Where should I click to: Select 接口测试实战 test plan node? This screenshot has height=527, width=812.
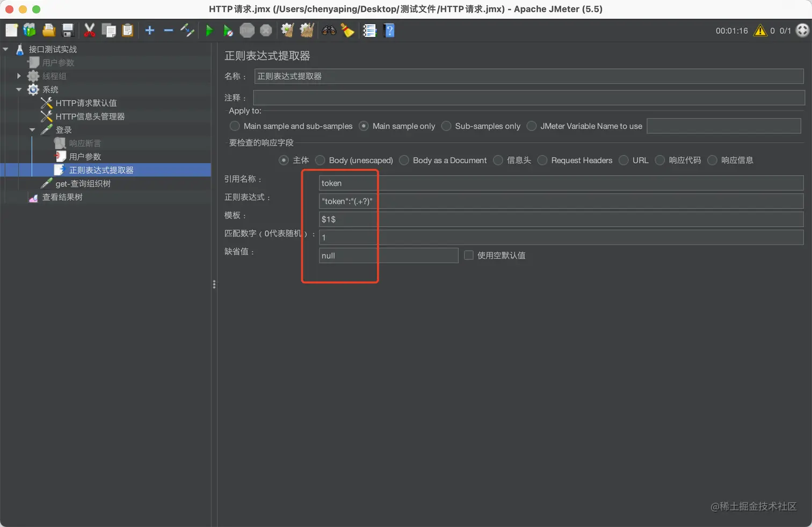click(x=53, y=49)
